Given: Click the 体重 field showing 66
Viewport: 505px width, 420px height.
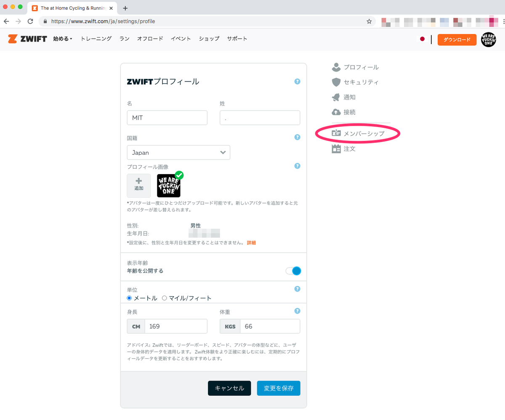Looking at the screenshot, I should [x=270, y=326].
